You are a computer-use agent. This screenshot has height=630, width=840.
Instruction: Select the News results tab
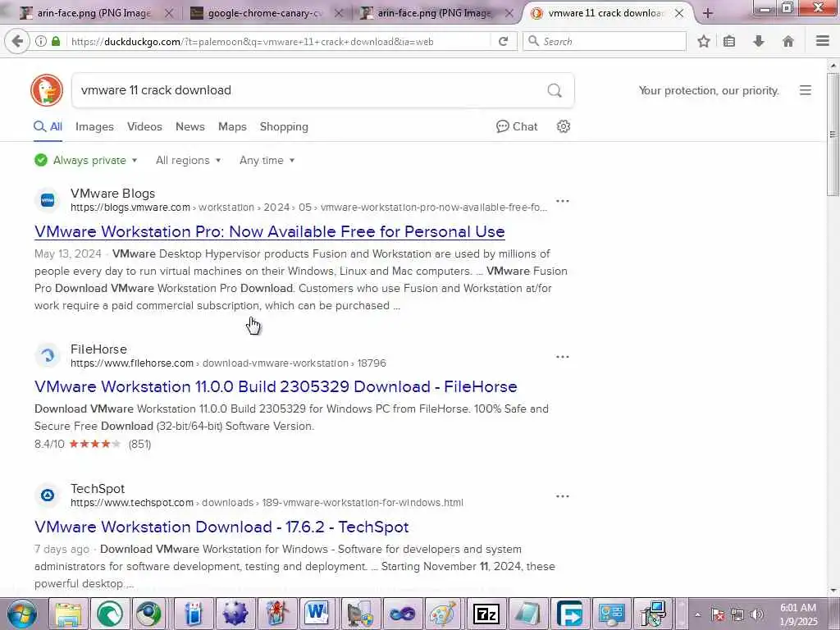click(x=190, y=127)
